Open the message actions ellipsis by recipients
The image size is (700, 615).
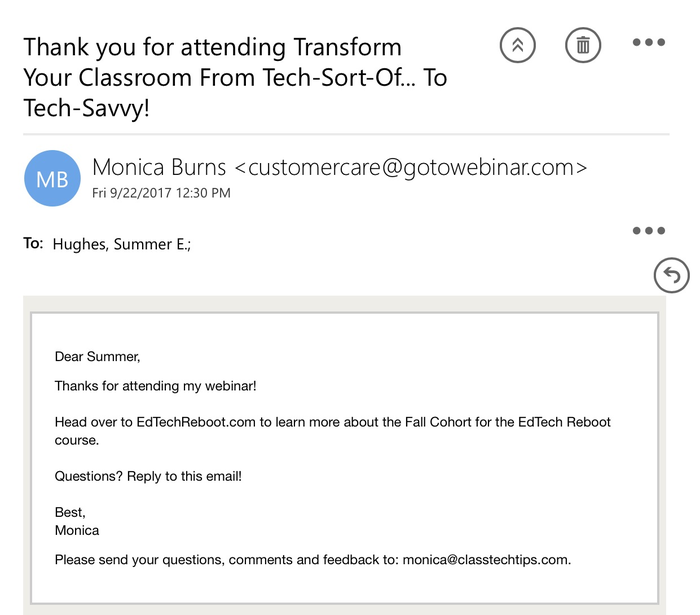[x=648, y=231]
